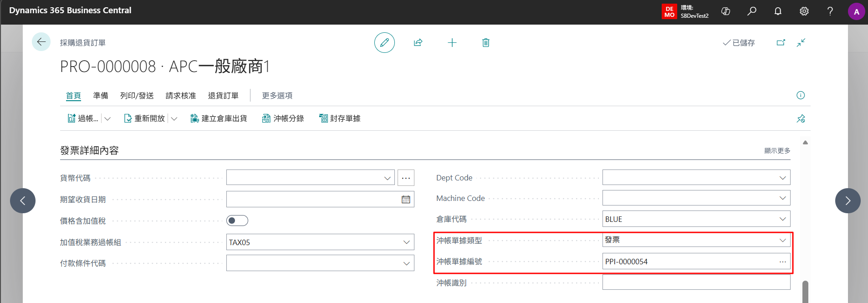Create new record with plus icon
868x303 pixels.
tap(452, 42)
